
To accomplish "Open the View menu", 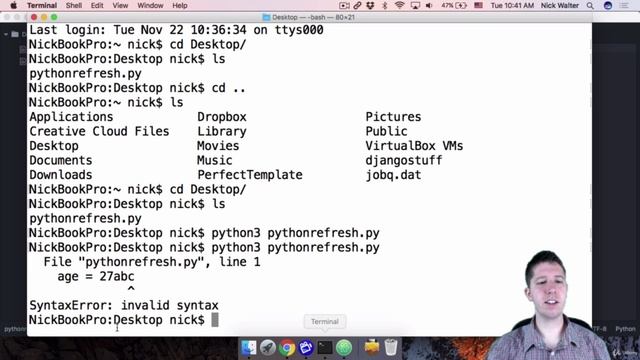I will 120,5.
